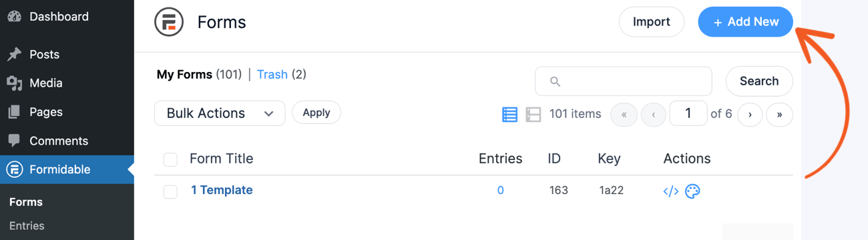Click the Add New button
Viewport: 868px width, 240px height.
(746, 22)
